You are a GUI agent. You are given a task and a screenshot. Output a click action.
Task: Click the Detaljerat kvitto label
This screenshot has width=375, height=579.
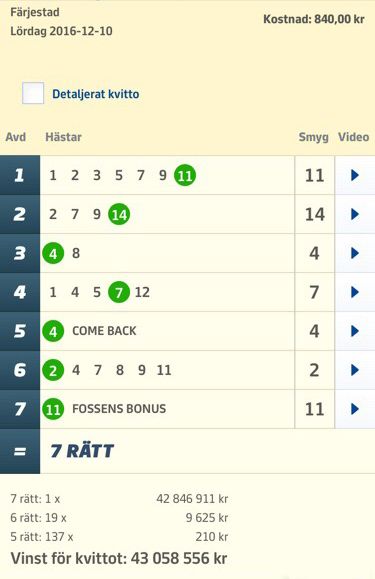coord(96,94)
